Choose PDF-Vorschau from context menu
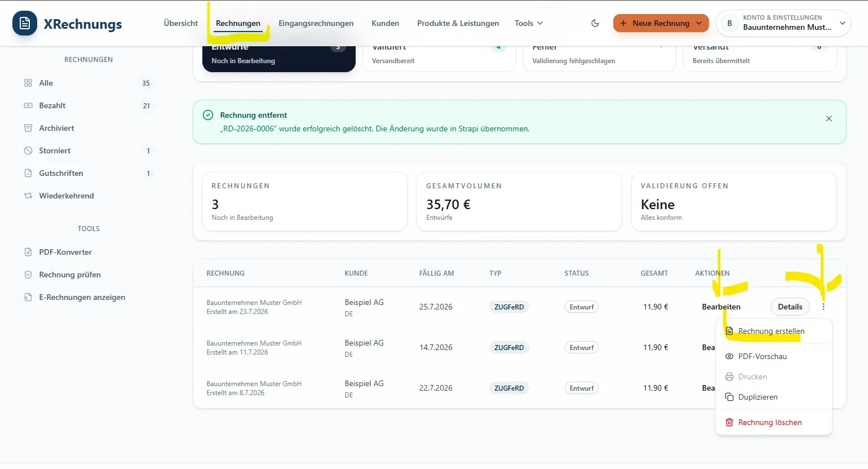The image size is (868, 469). tap(773, 356)
